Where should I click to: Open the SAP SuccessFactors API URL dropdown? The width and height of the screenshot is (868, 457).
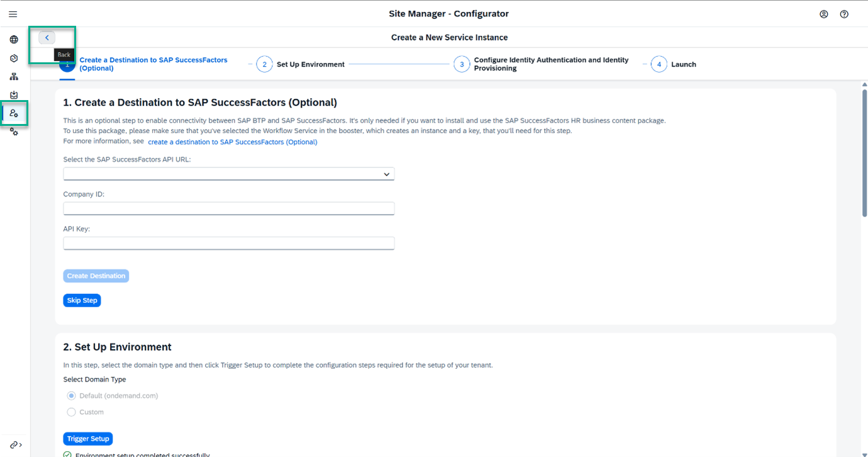pos(229,174)
